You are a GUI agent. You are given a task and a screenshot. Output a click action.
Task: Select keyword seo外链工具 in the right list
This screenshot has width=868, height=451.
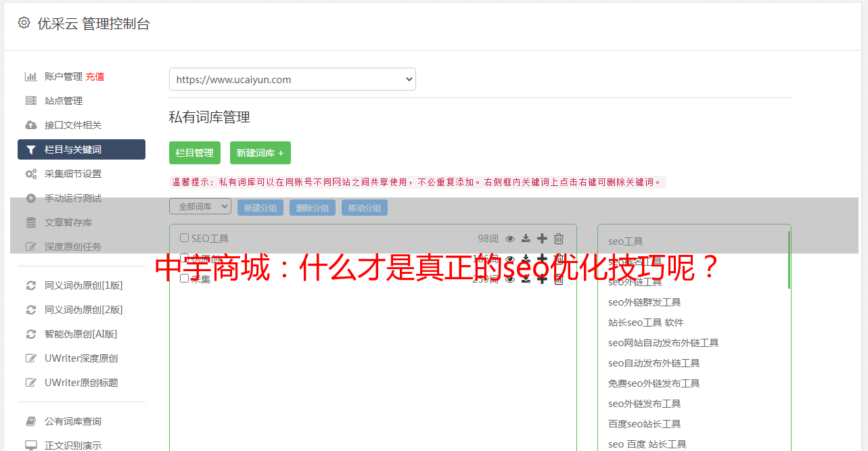[635, 282]
